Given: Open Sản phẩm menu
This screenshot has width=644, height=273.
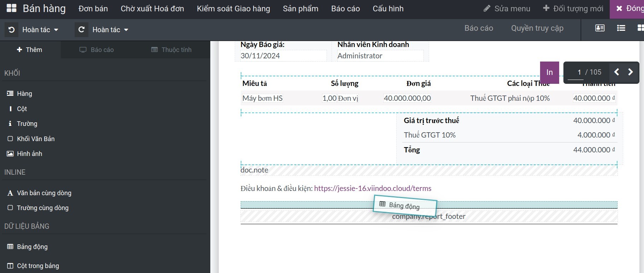Looking at the screenshot, I should pyautogui.click(x=300, y=9).
